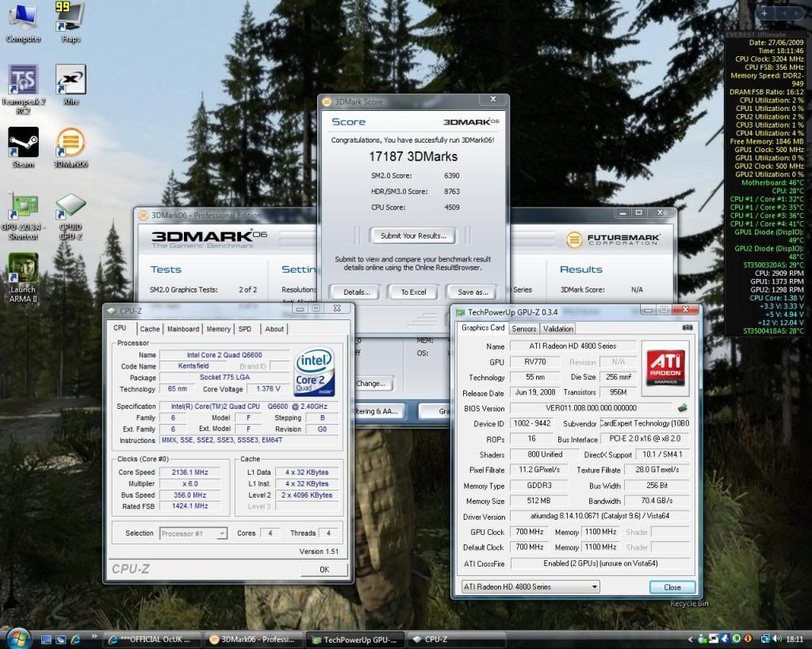Click OK in the CPU-Z window
This screenshot has height=649, width=812.
(x=324, y=569)
